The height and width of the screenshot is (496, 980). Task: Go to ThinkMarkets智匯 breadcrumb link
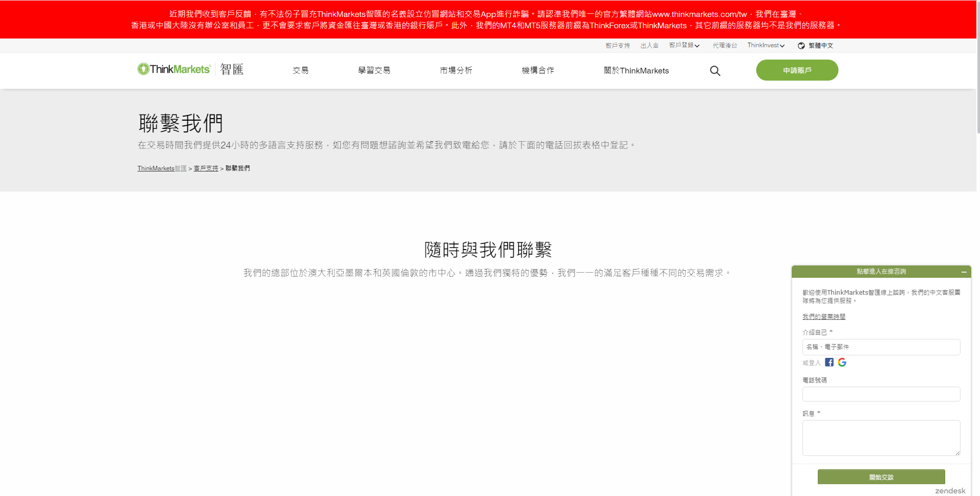point(162,168)
